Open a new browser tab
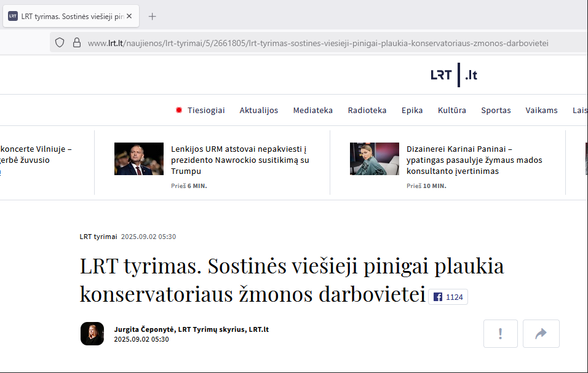 pyautogui.click(x=153, y=17)
